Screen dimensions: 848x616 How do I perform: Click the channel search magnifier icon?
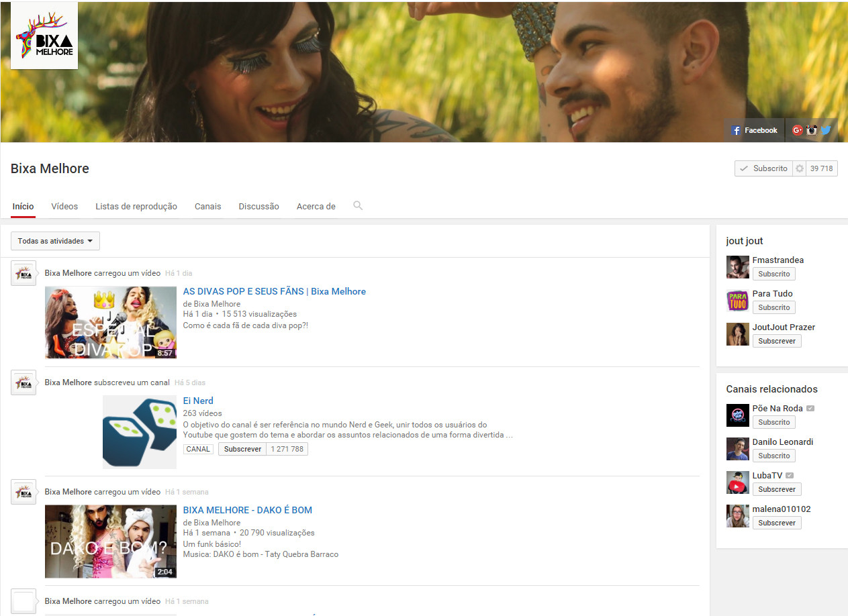point(358,206)
